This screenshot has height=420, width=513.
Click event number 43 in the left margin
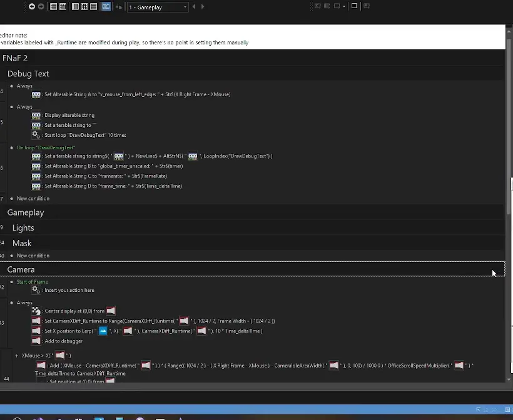(x=2, y=323)
